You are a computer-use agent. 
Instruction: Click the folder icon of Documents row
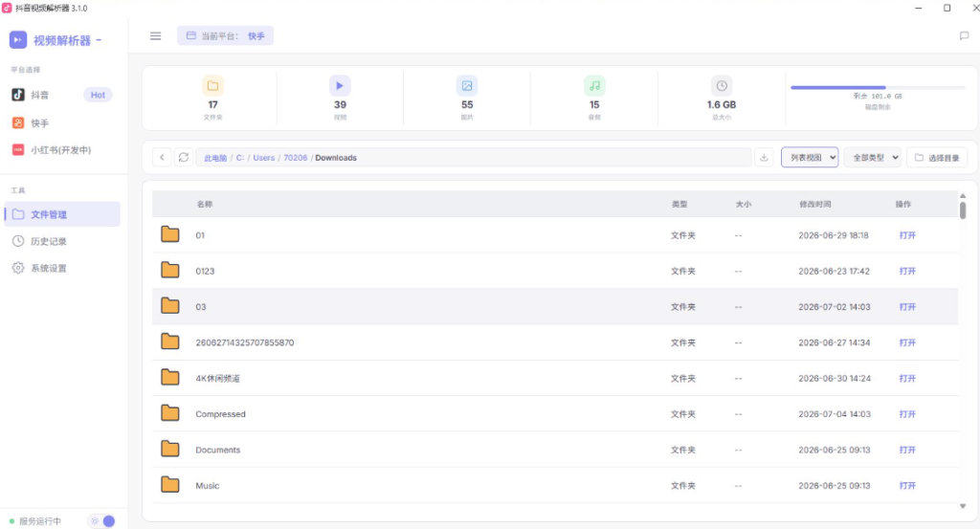tap(170, 449)
